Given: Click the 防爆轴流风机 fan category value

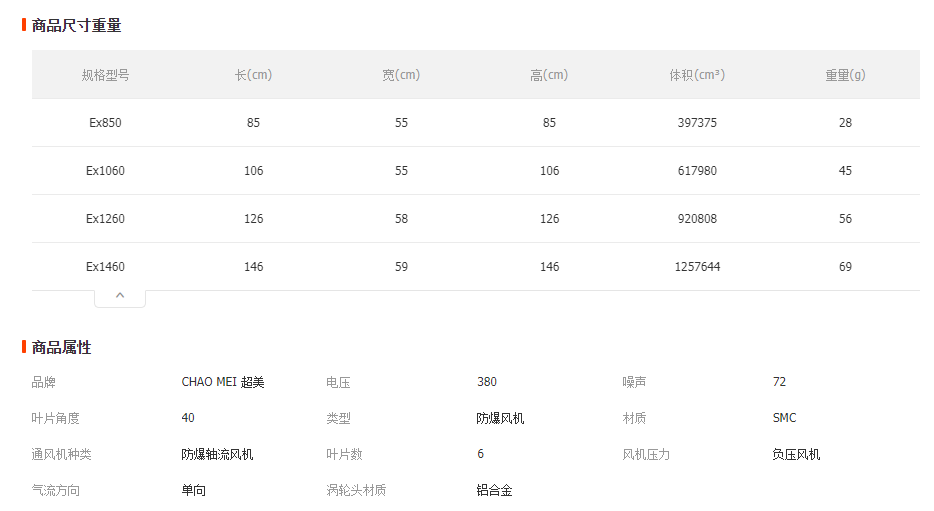Looking at the screenshot, I should (217, 454).
